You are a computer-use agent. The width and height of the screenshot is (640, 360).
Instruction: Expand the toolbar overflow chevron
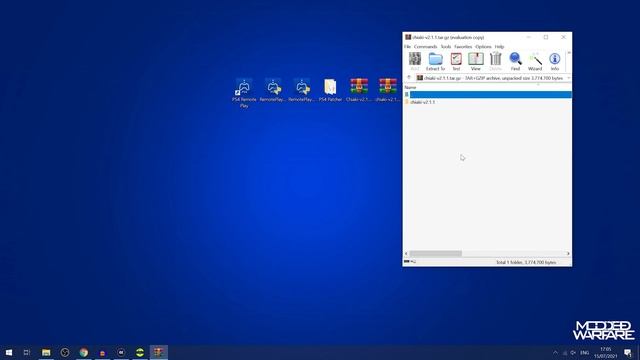coord(569,53)
